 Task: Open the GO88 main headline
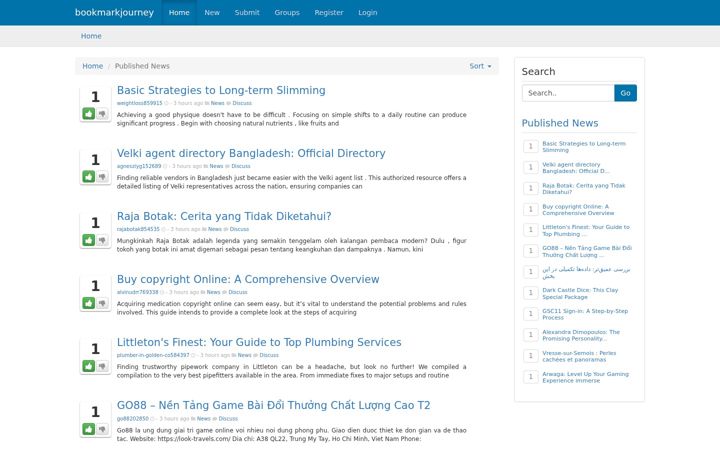click(273, 405)
